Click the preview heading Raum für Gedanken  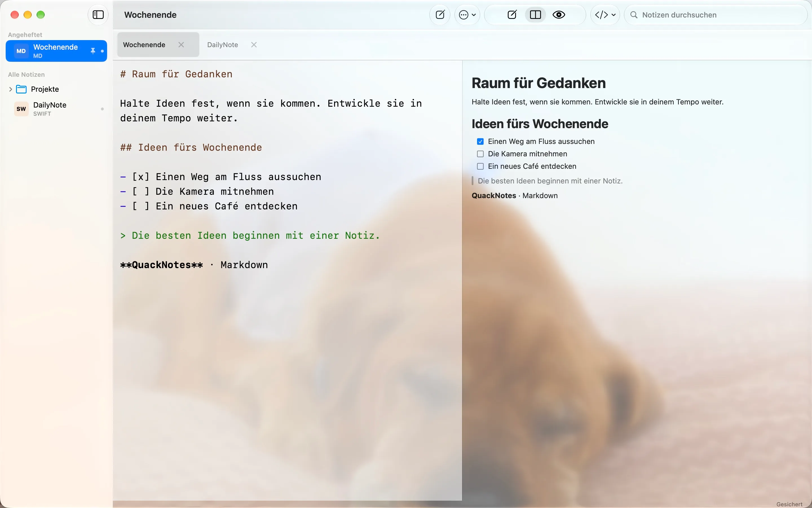pyautogui.click(x=539, y=83)
